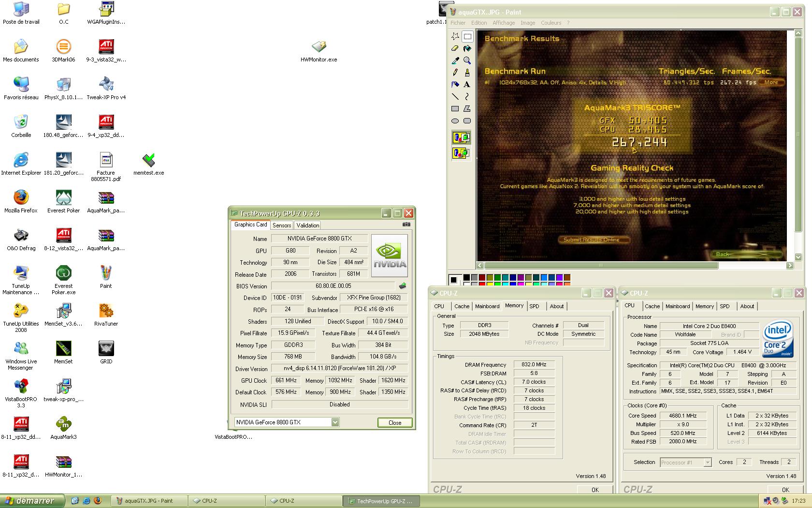Activate the Magnifier tool in Paint
This screenshot has width=812, height=508.
click(467, 60)
